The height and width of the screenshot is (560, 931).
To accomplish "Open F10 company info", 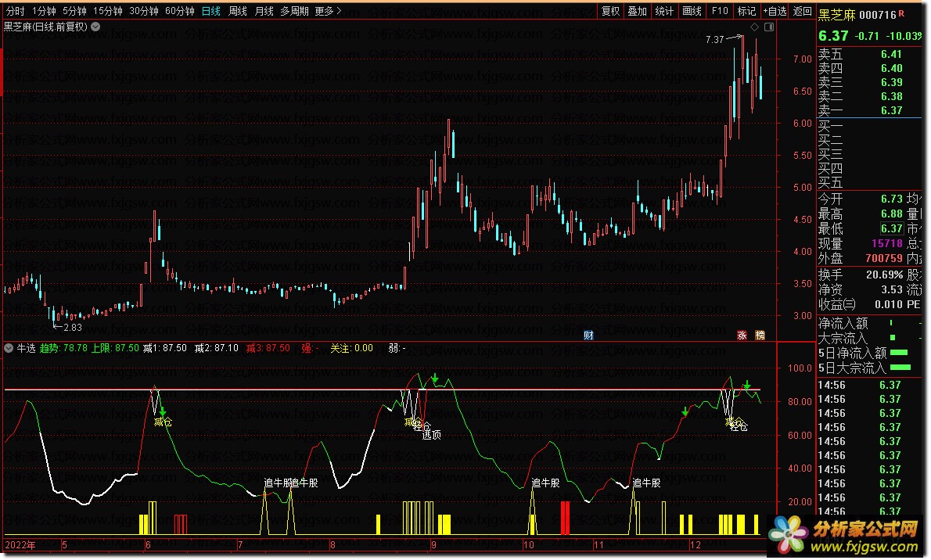I will [x=720, y=11].
